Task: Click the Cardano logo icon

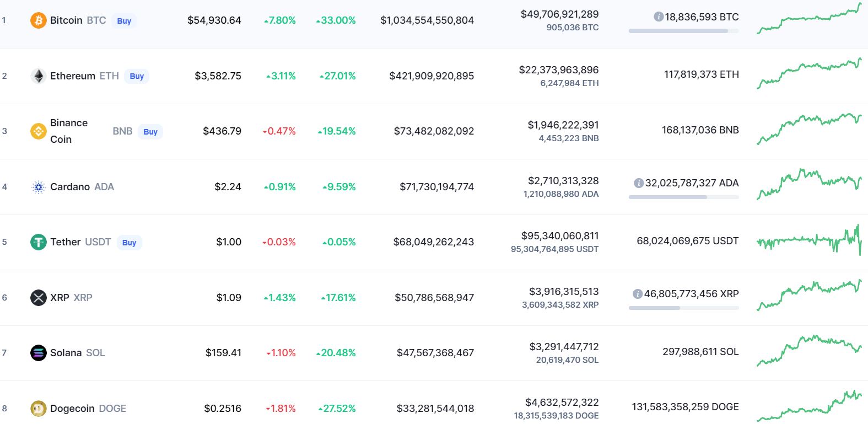Action: (38, 187)
